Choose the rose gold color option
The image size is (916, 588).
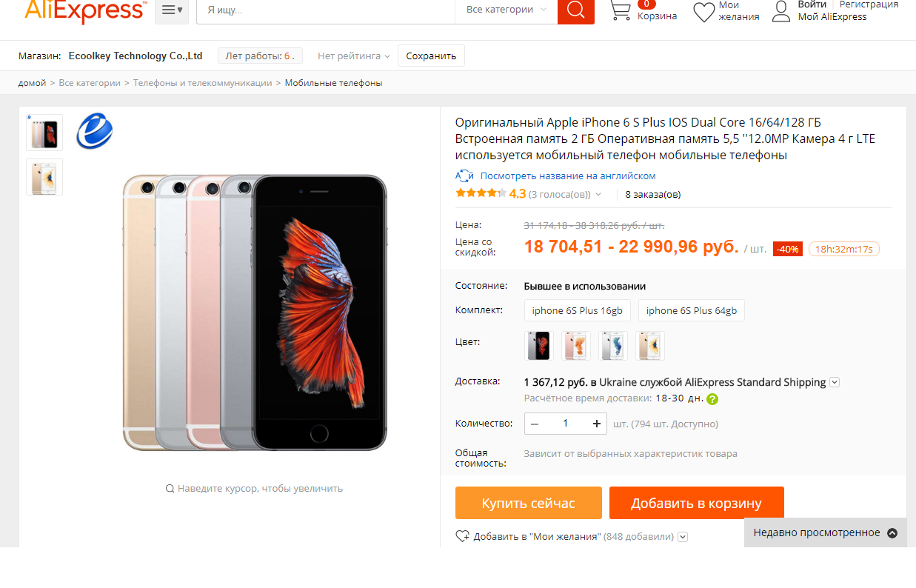tap(576, 346)
